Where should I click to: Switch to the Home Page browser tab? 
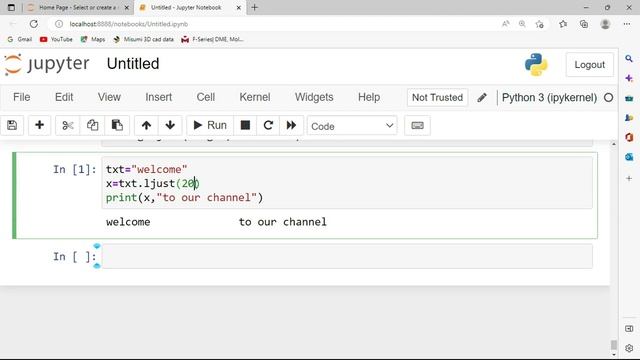(x=78, y=7)
